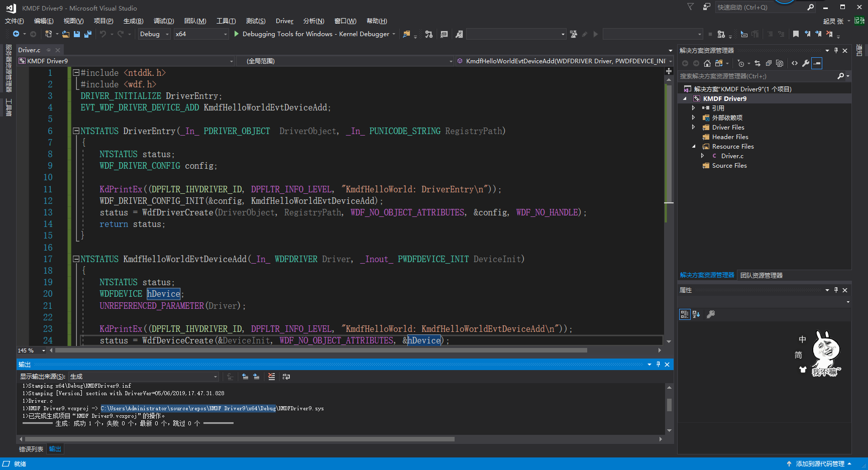
Task: Open Properties wrench icon in Solution Explorer
Action: pyautogui.click(x=806, y=63)
